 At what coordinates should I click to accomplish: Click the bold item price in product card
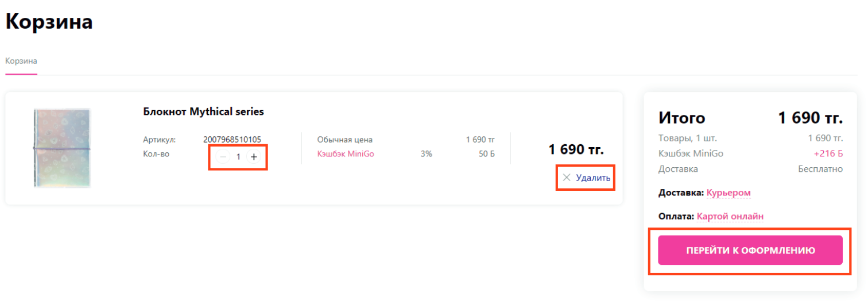[x=576, y=149]
